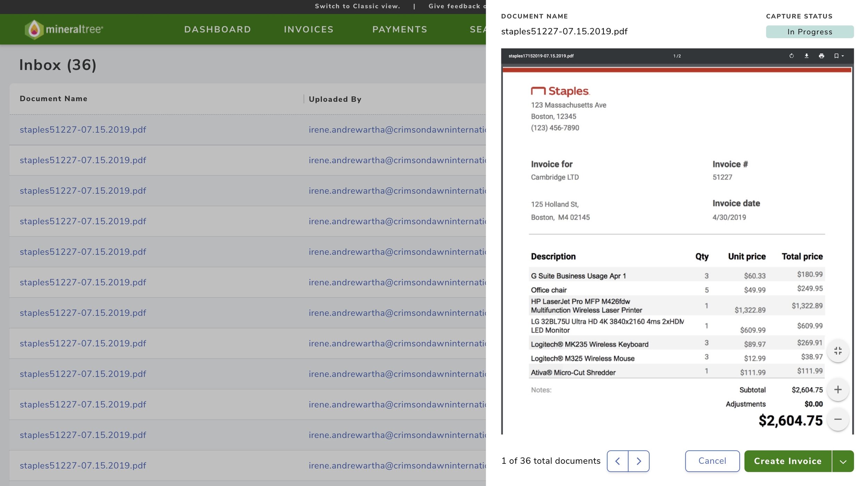Click PDF title staples17152019-07.15.2019.pdf
The width and height of the screenshot is (868, 486).
541,56
